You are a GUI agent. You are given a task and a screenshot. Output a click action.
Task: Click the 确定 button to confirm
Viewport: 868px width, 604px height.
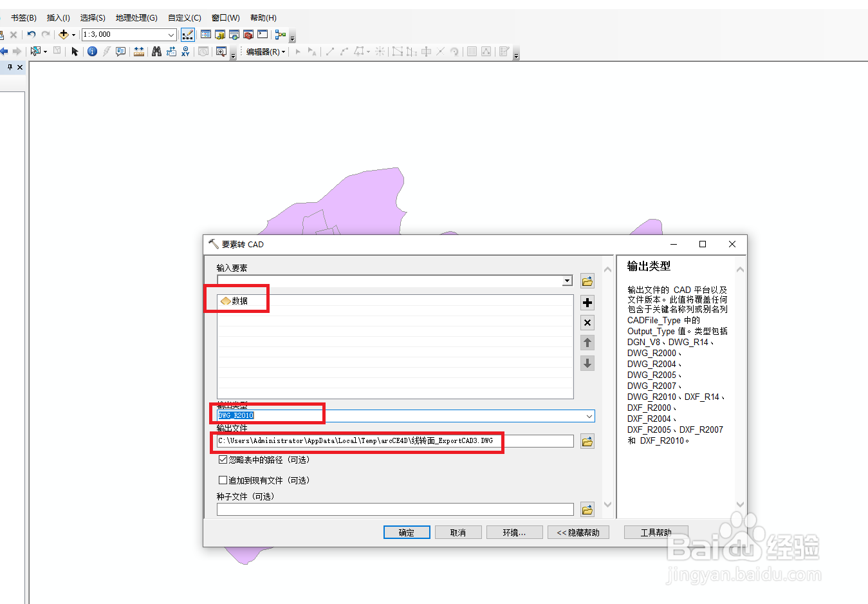pyautogui.click(x=406, y=532)
